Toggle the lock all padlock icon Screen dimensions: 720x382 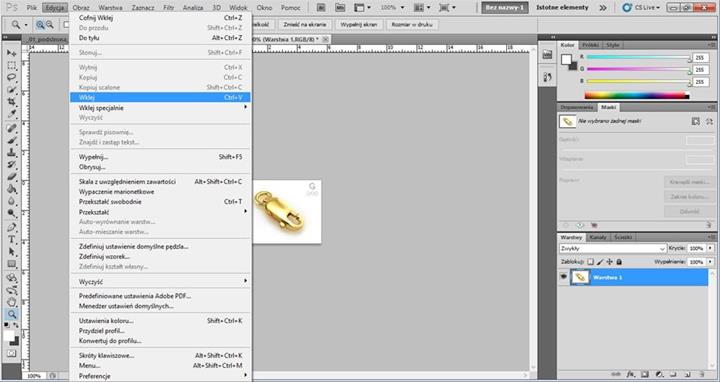pyautogui.click(x=619, y=262)
